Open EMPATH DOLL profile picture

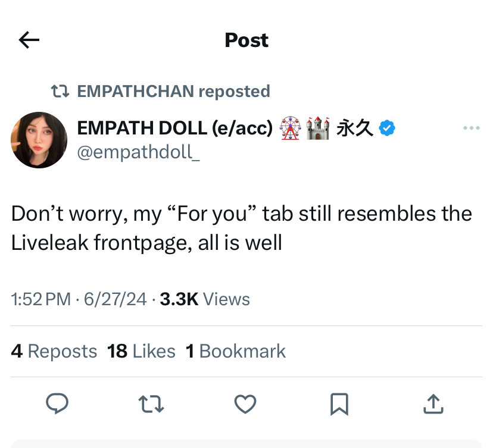click(x=39, y=140)
